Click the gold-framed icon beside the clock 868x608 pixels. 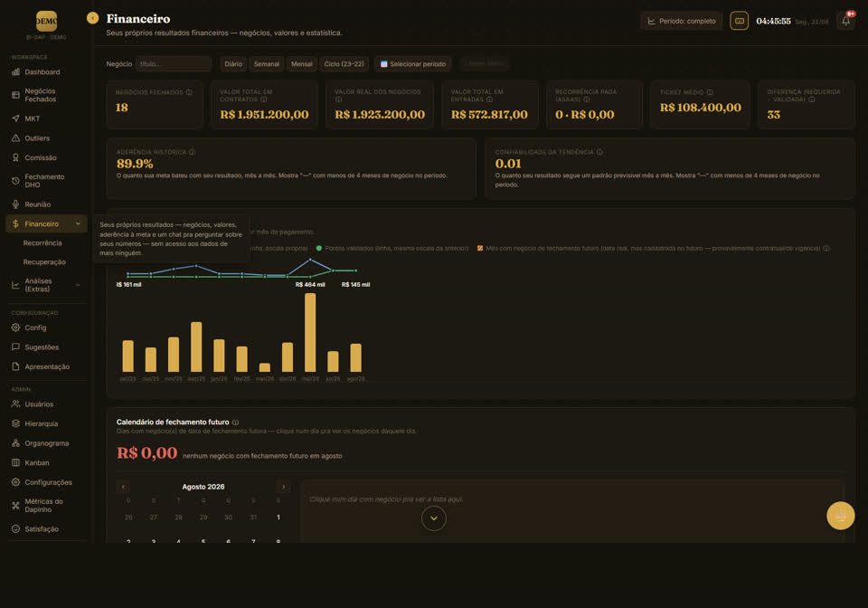click(739, 21)
